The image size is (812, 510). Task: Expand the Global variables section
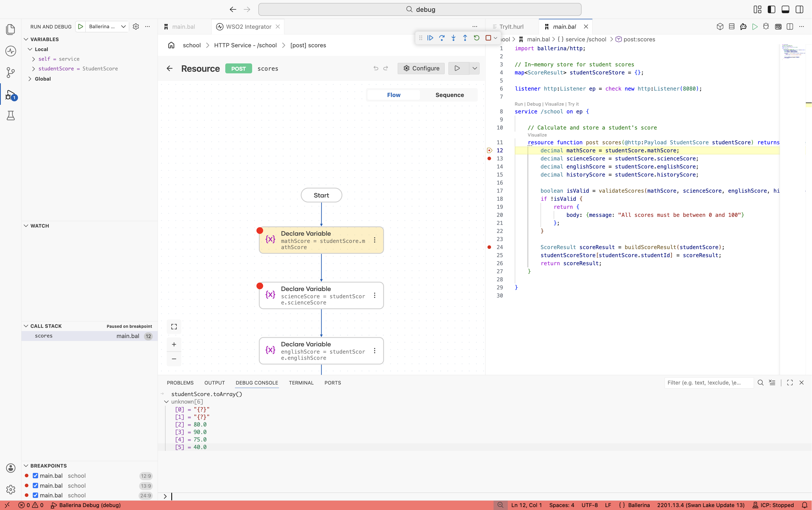pos(30,79)
